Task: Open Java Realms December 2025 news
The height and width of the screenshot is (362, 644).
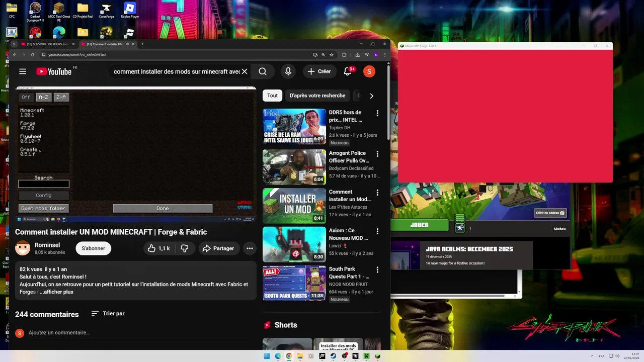Action: (x=462, y=255)
